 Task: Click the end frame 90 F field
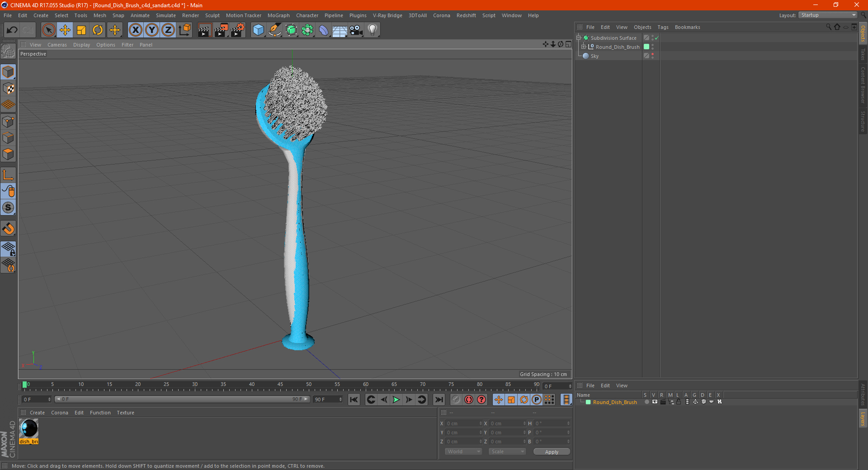point(328,399)
